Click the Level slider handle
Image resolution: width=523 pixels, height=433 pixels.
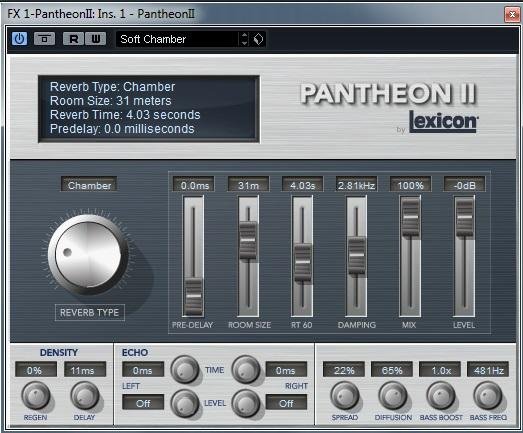465,217
